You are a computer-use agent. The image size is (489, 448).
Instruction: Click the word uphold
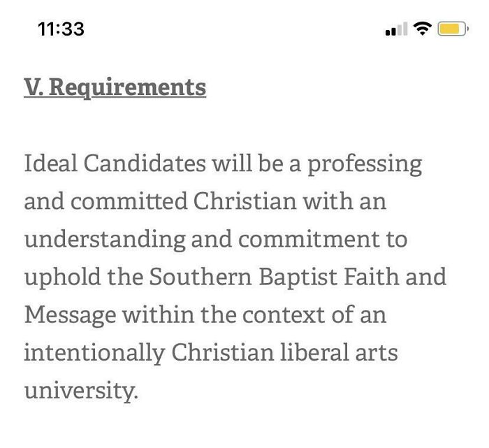click(x=62, y=277)
